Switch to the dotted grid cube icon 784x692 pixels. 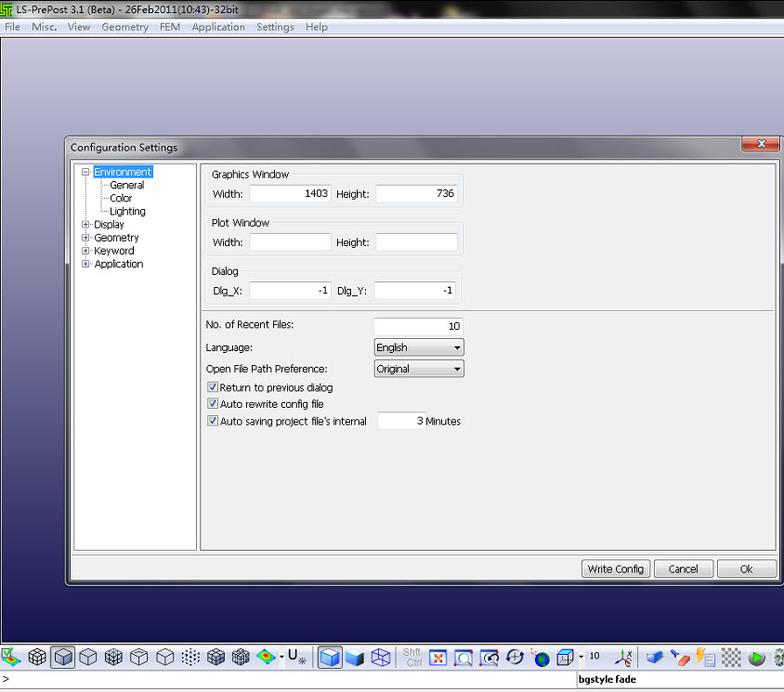pyautogui.click(x=190, y=657)
